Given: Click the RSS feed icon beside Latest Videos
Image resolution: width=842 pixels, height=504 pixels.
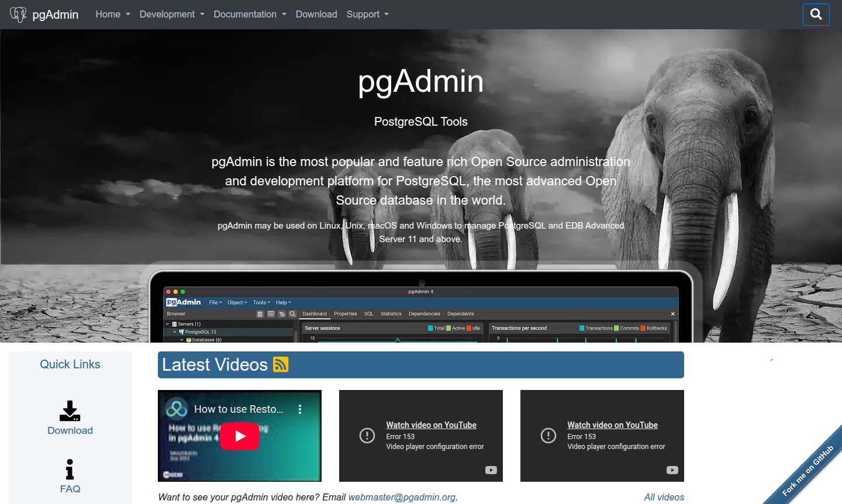Looking at the screenshot, I should point(281,364).
